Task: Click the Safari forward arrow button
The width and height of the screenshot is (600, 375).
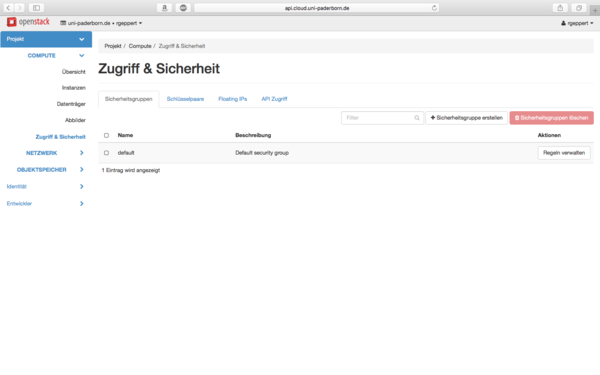Action: point(19,8)
